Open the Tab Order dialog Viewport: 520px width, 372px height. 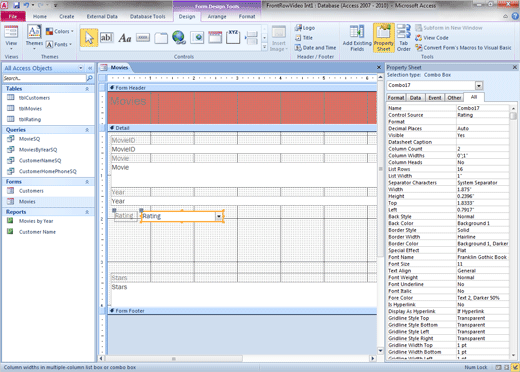coord(404,38)
